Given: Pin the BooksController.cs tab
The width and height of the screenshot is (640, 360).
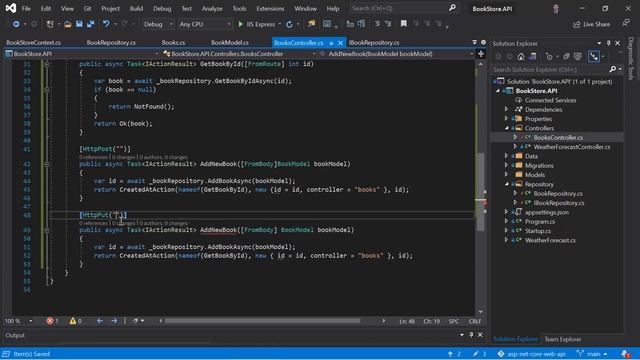Looking at the screenshot, I should [331, 43].
